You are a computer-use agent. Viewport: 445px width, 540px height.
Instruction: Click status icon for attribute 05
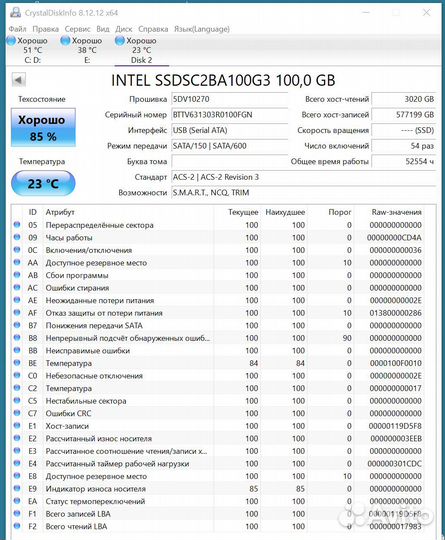[17, 225]
